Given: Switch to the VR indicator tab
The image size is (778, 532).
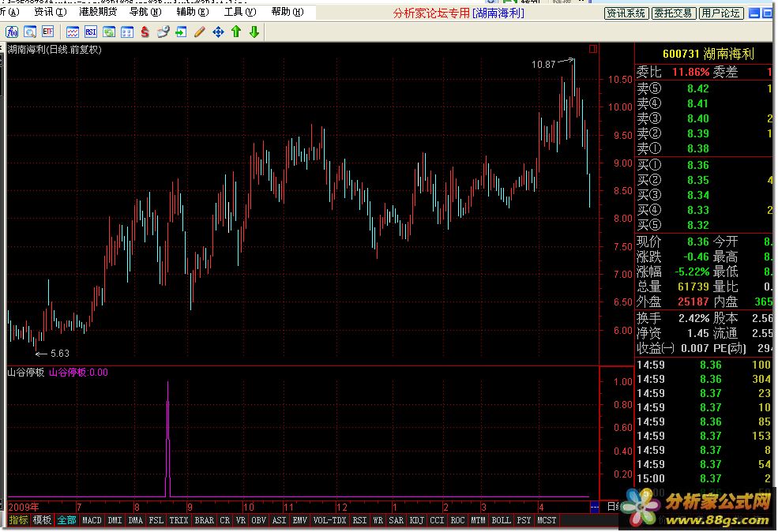Looking at the screenshot, I should click(241, 520).
